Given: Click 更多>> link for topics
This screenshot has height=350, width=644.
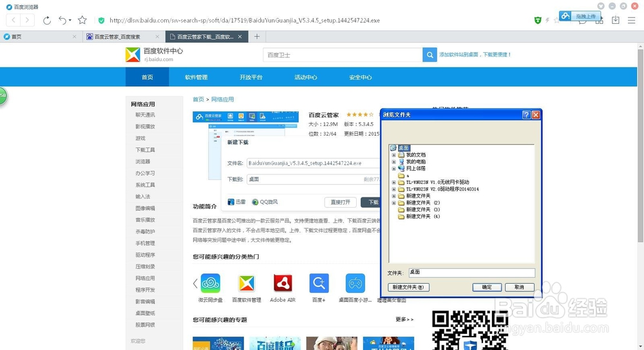Looking at the screenshot, I should tap(404, 319).
